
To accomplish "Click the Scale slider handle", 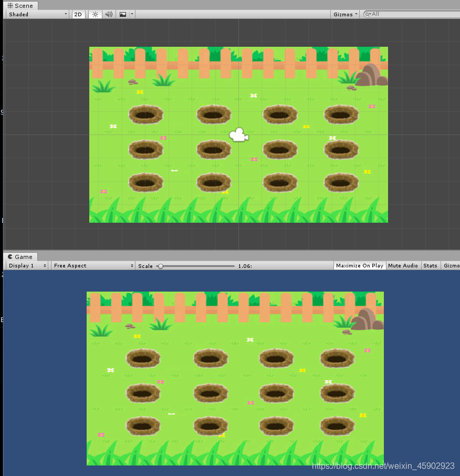I will pyautogui.click(x=161, y=266).
